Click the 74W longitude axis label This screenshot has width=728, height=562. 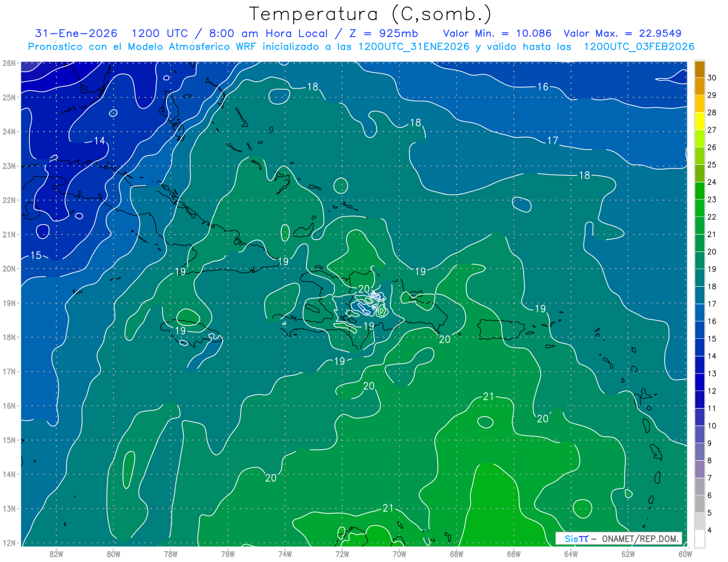(x=285, y=554)
